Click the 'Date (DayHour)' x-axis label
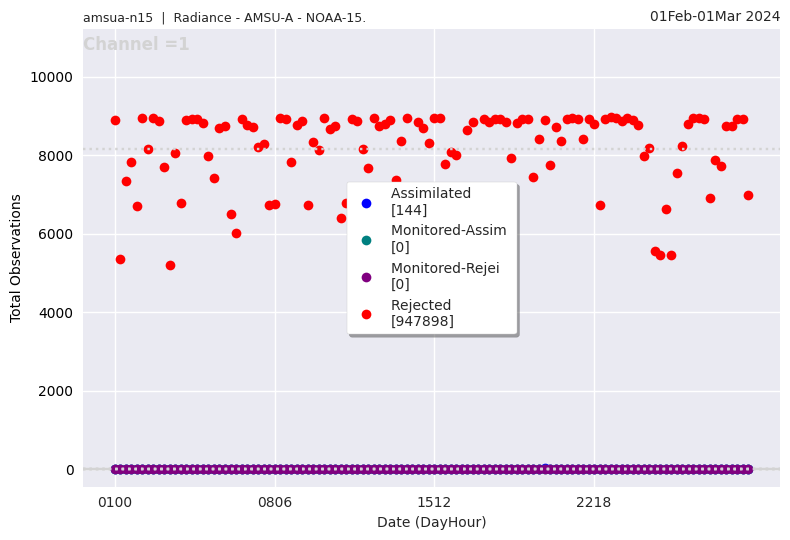Image resolution: width=790 pixels, height=540 pixels. (431, 522)
